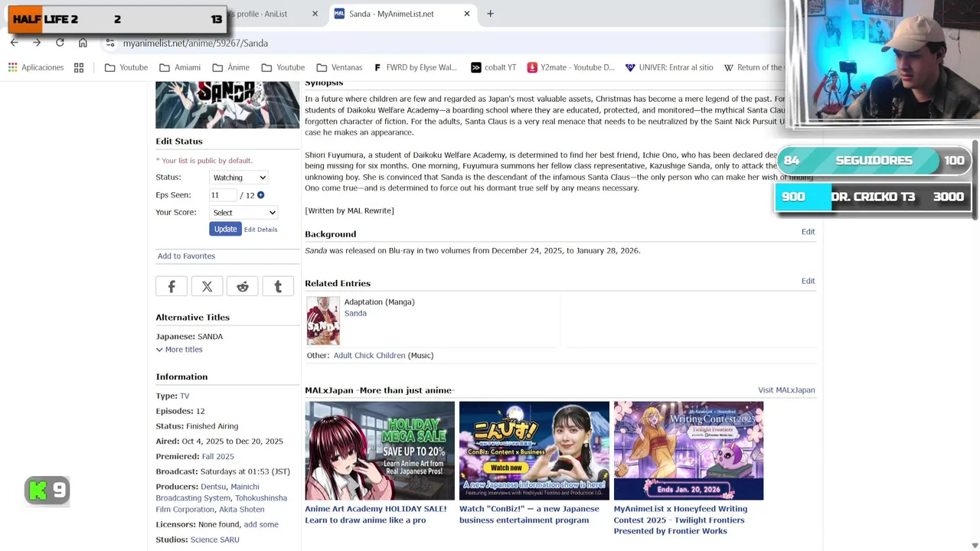This screenshot has height=551, width=980.
Task: Open the Amiami bookmark folder
Action: tap(180, 67)
